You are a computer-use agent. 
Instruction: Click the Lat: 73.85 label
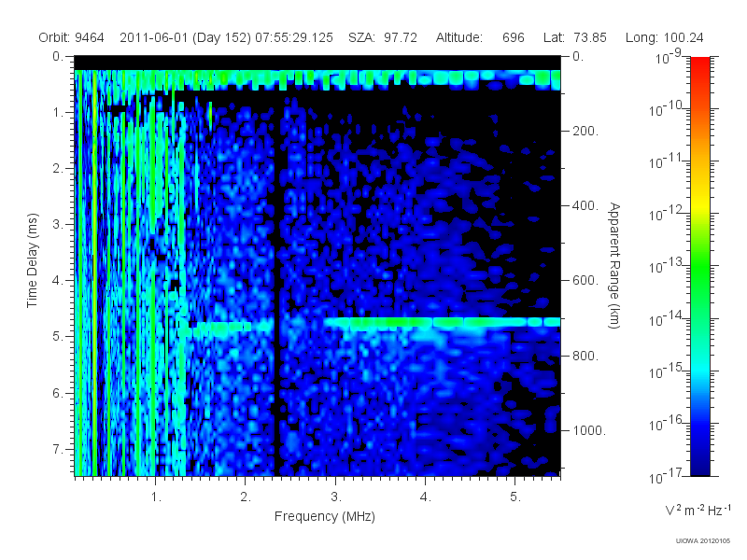[x=574, y=37]
